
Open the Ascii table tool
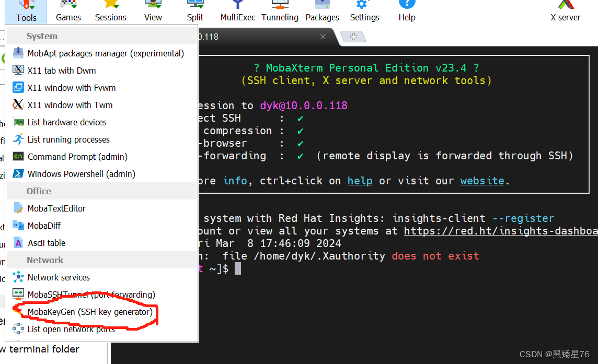(x=46, y=243)
